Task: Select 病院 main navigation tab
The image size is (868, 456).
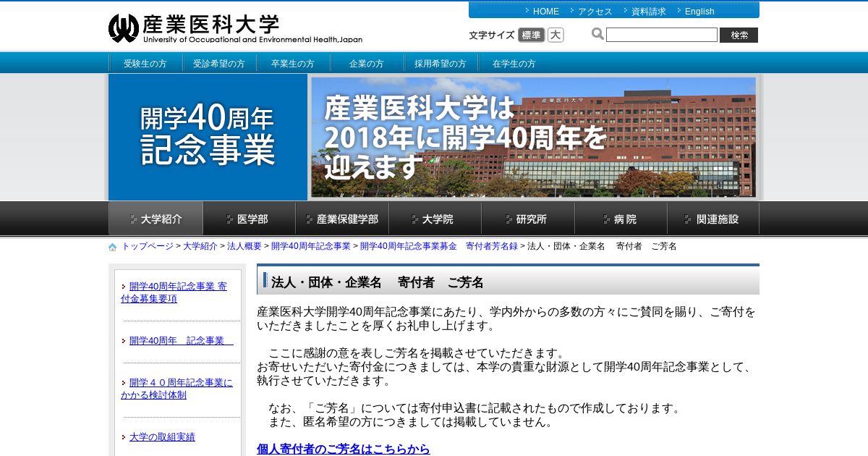Action: point(621,219)
